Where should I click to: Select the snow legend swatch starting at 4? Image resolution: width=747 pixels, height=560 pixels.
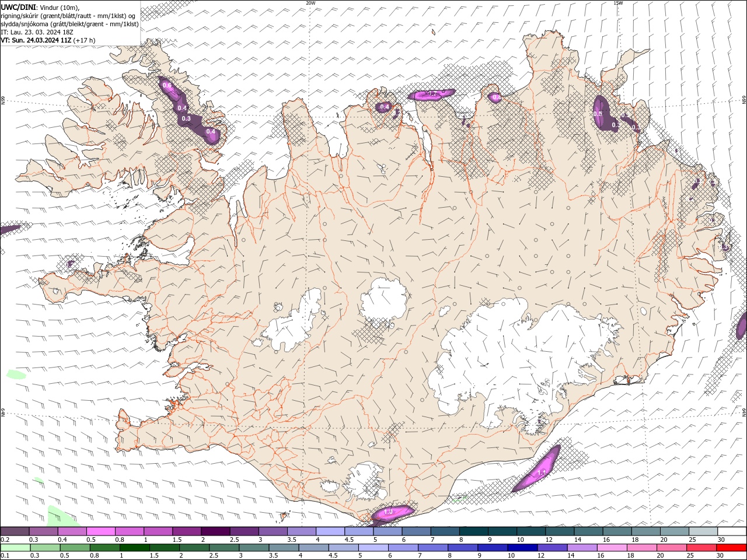[x=330, y=531]
